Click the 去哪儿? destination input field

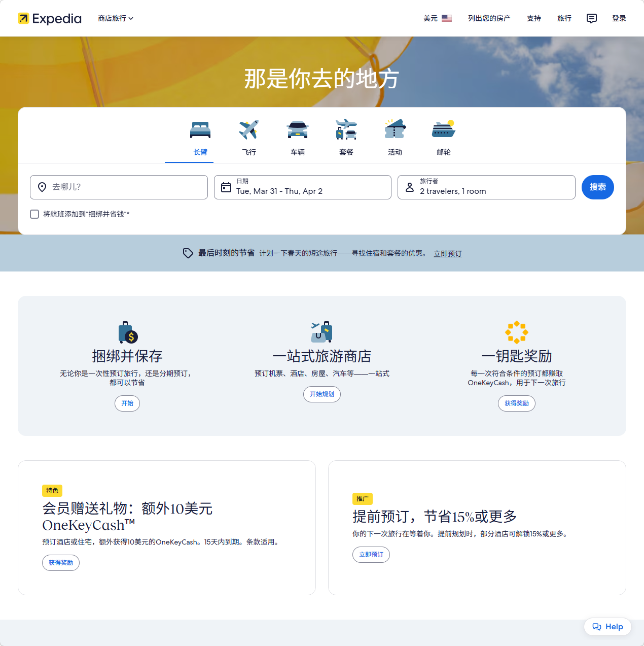(119, 187)
